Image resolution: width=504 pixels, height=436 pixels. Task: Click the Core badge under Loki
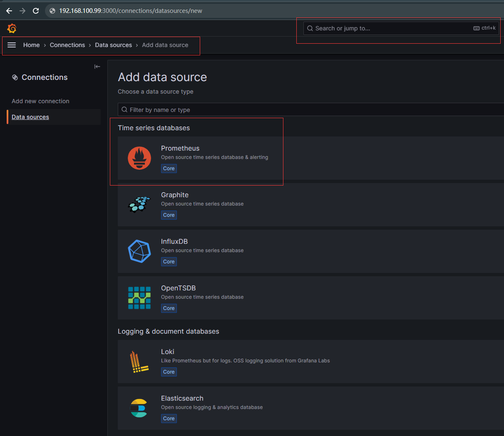point(169,372)
